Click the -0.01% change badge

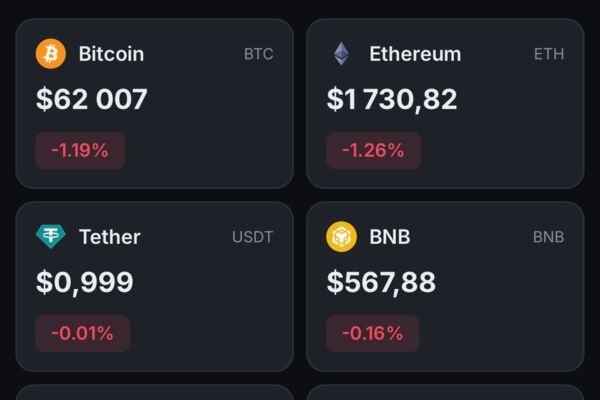(x=83, y=333)
